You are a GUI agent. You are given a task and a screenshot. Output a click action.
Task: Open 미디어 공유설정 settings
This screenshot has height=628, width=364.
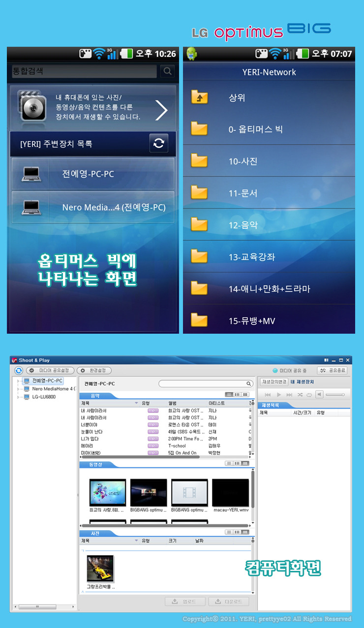[x=50, y=370]
